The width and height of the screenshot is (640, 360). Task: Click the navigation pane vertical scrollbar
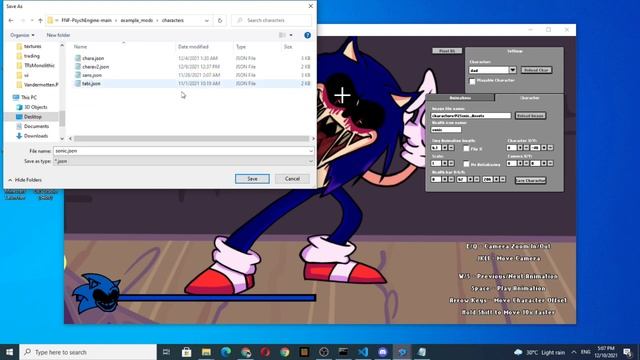click(x=62, y=118)
